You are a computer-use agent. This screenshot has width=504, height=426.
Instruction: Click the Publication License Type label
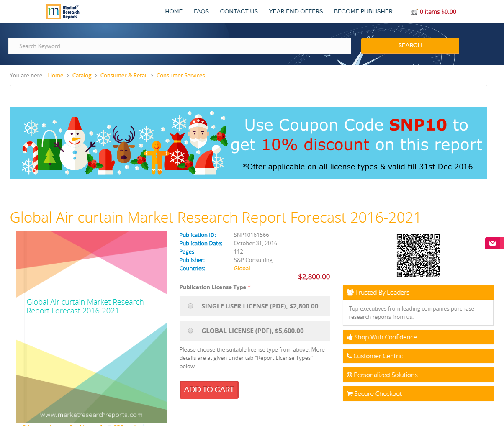(215, 287)
